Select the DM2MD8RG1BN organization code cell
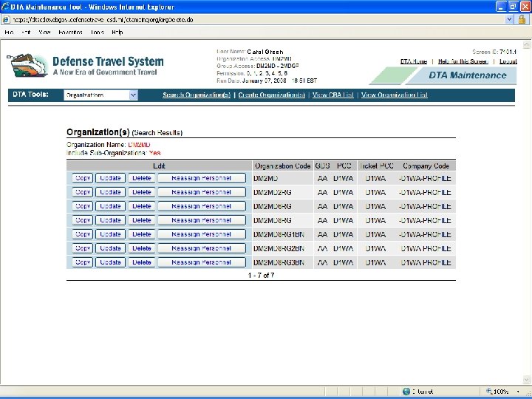 tap(282, 234)
